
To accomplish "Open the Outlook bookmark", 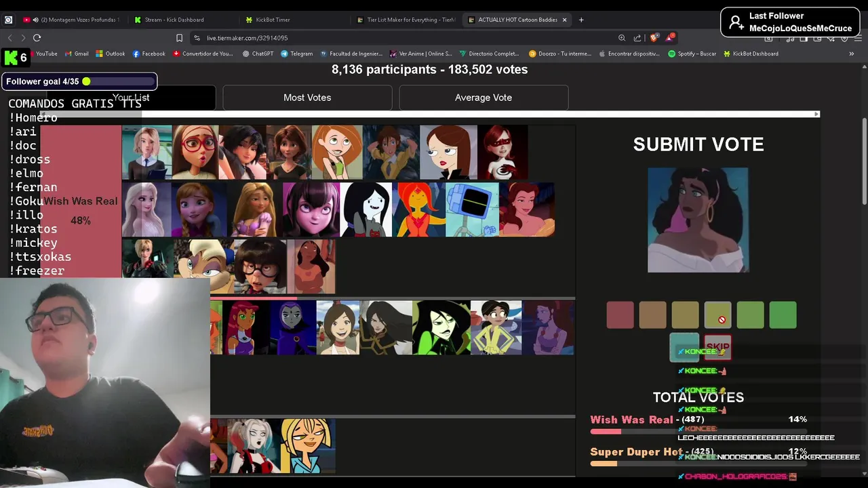I will [110, 54].
